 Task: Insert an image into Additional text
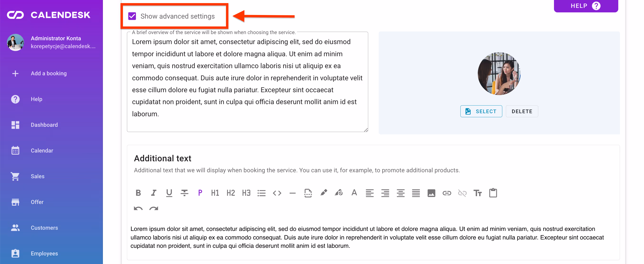(431, 193)
